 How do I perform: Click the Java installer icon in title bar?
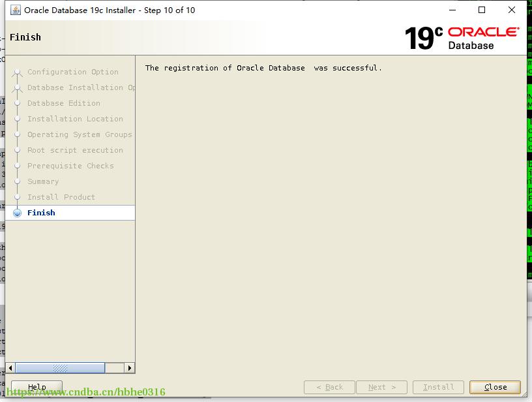click(x=16, y=10)
